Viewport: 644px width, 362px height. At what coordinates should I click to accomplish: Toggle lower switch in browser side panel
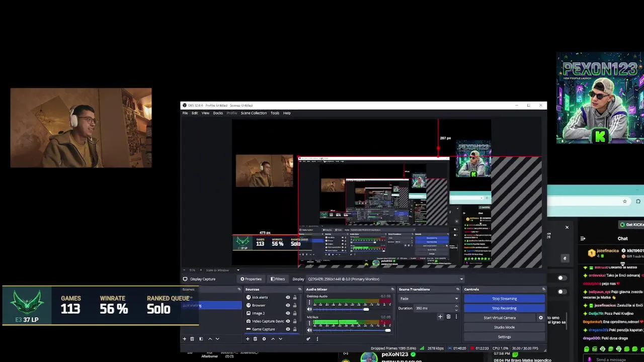[562, 292]
